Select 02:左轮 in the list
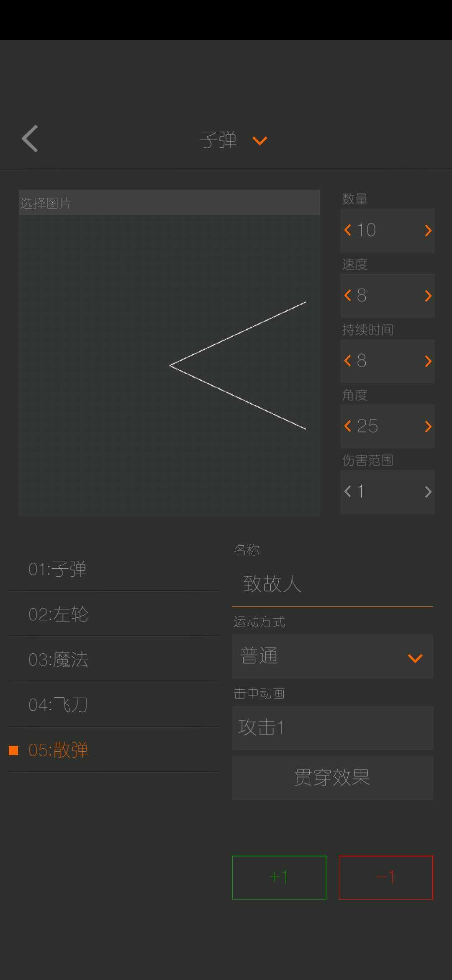452x980 pixels. (113, 614)
